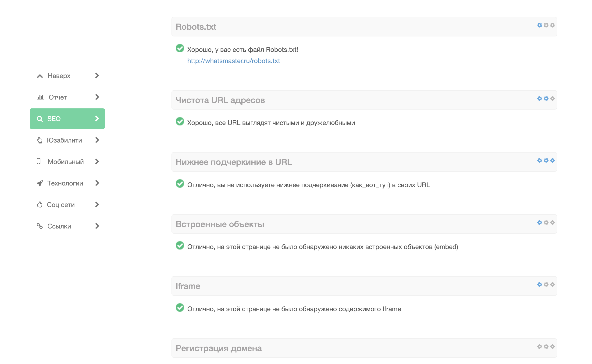This screenshot has width=592, height=364.
Task: Click the magnifier icon in SEO item
Action: click(39, 119)
